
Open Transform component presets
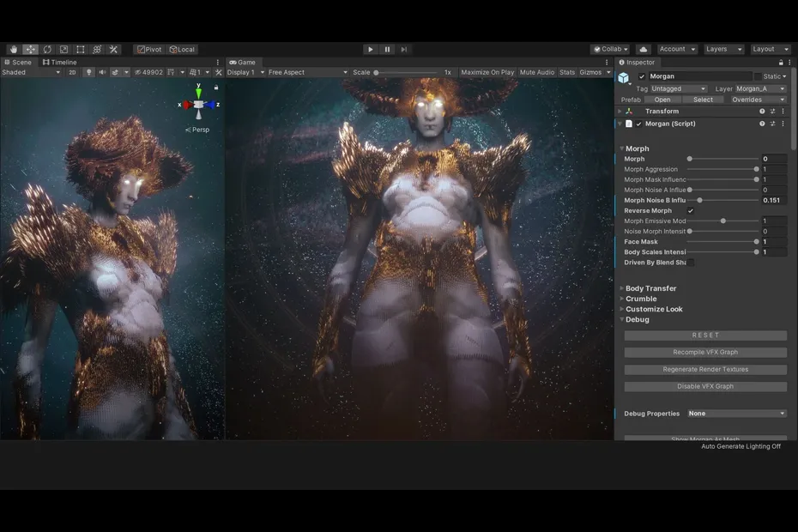[772, 111]
